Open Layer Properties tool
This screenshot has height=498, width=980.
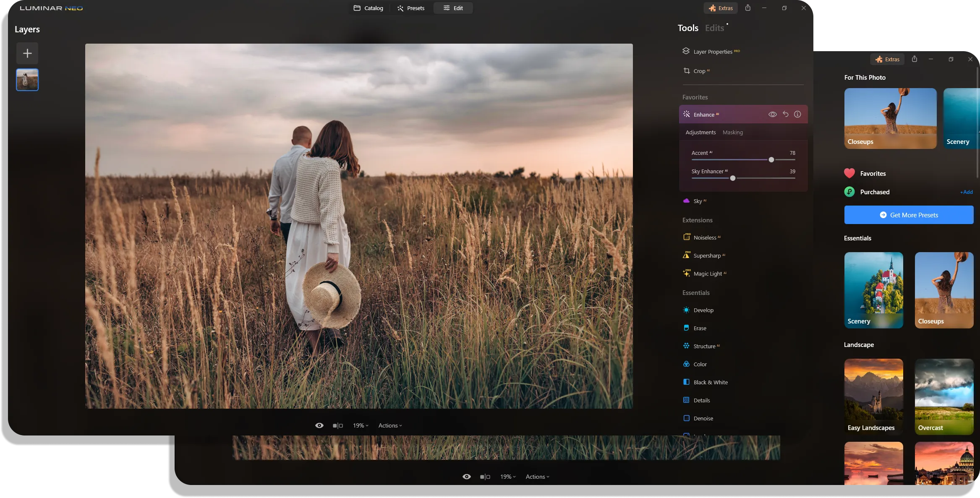click(712, 52)
